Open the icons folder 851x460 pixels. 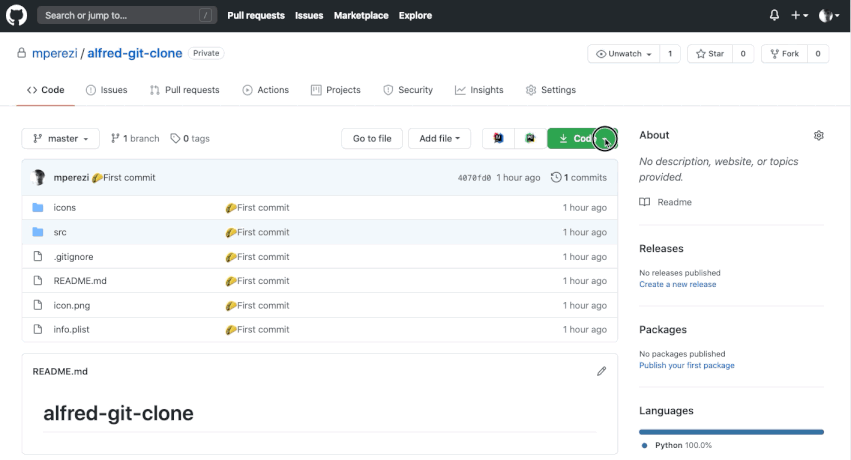point(64,208)
